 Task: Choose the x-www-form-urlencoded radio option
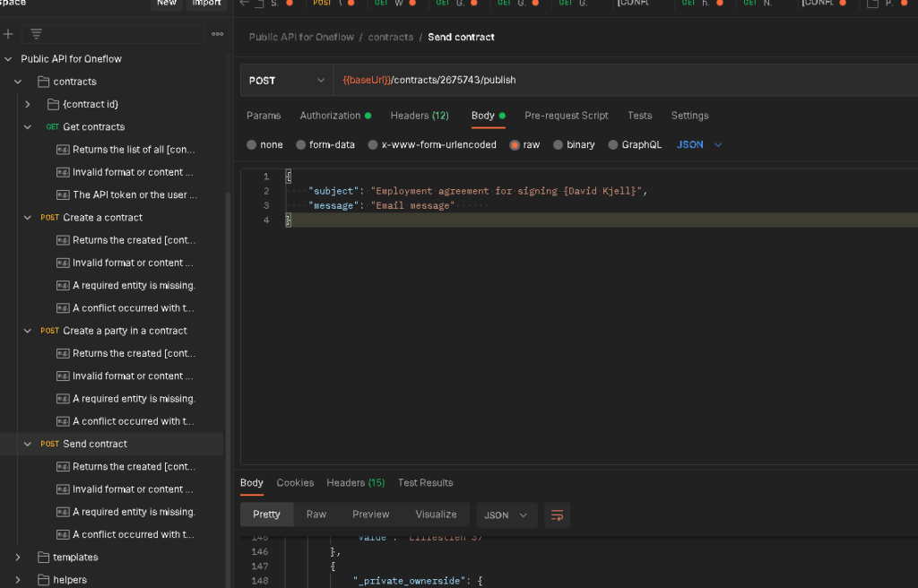pos(373,144)
